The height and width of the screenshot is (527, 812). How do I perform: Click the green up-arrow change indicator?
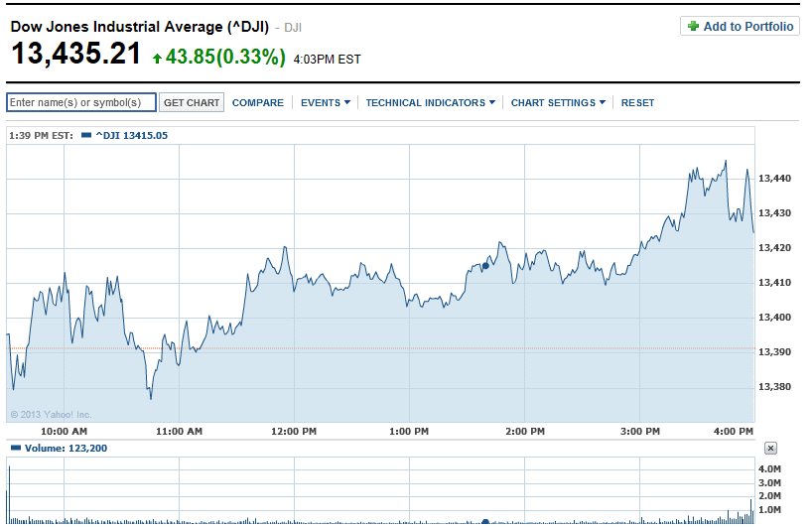157,59
